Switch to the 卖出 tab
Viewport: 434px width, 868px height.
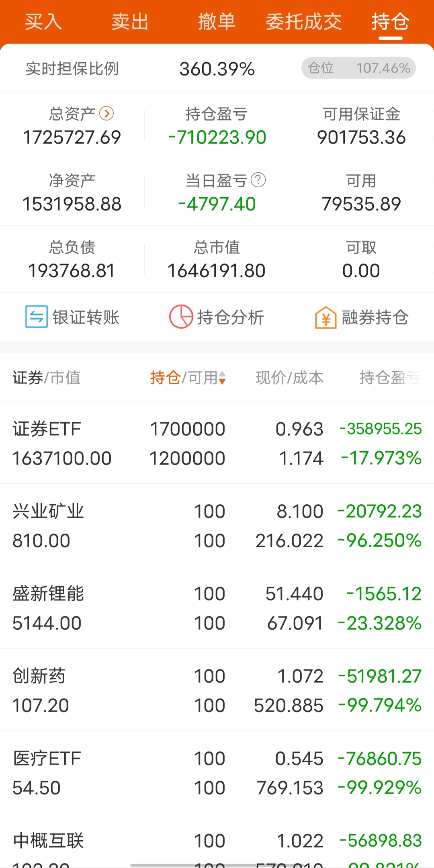point(130,22)
